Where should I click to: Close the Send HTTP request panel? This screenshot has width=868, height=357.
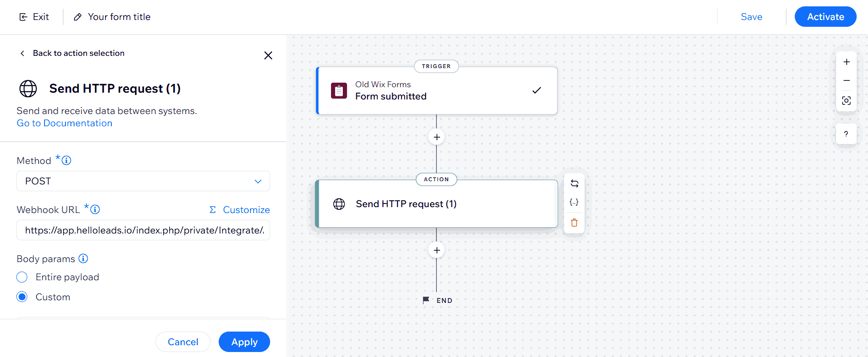tap(268, 55)
